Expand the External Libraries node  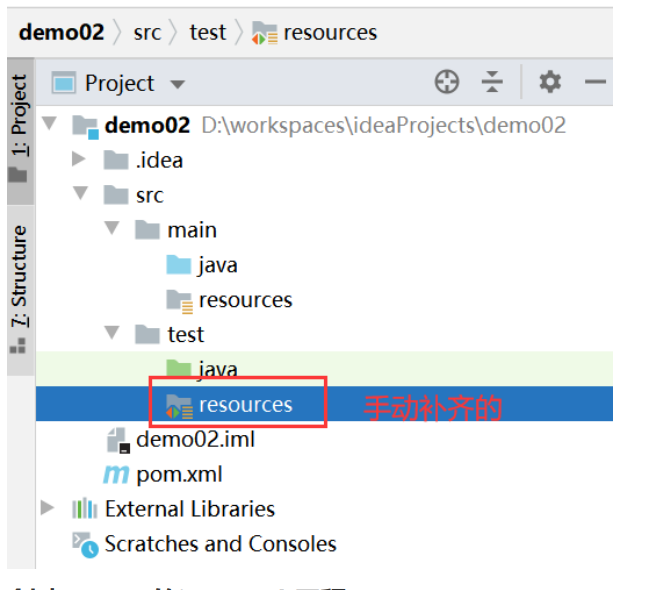point(47,507)
